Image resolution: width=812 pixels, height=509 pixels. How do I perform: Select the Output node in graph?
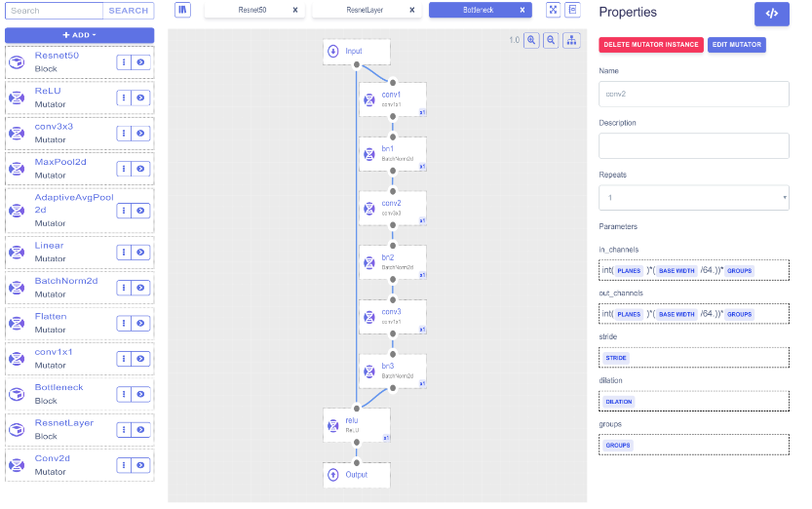pos(357,475)
